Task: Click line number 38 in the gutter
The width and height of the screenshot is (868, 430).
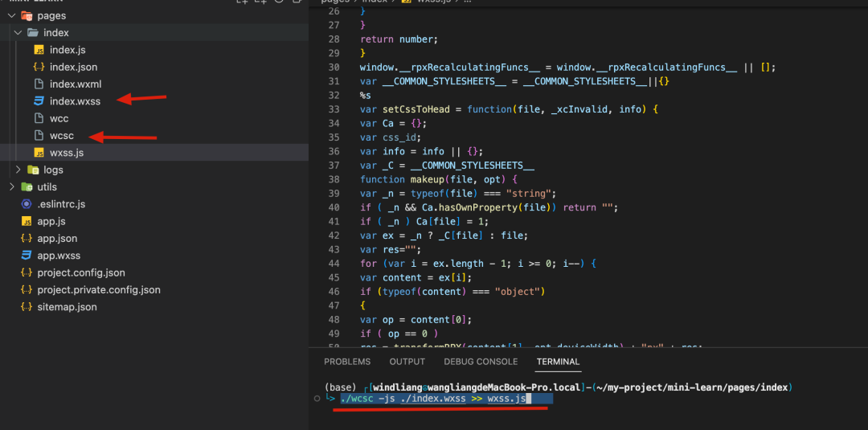Action: [x=334, y=179]
